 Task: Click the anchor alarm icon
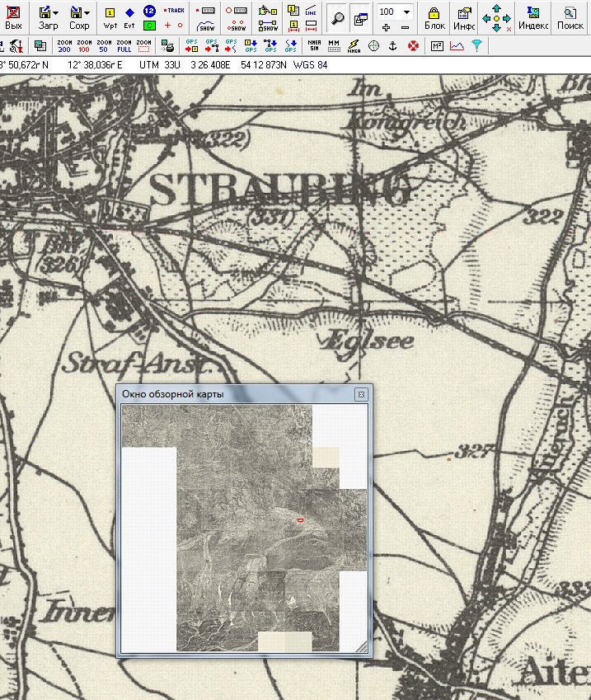tap(392, 45)
